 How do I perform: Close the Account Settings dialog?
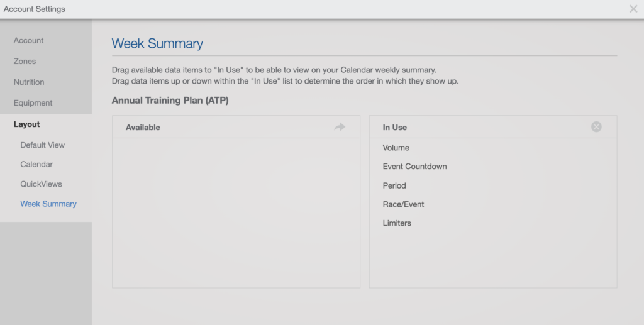pyautogui.click(x=633, y=9)
